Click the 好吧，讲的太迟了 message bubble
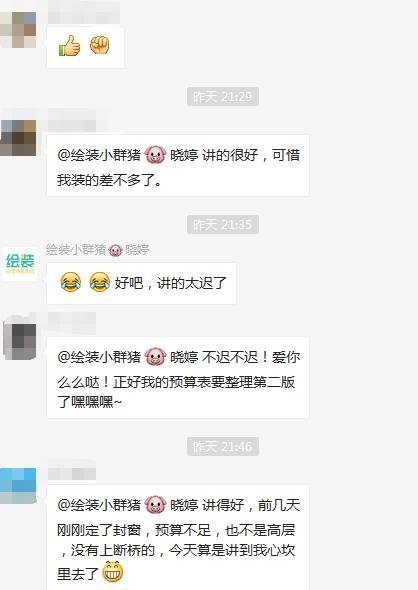The width and height of the screenshot is (418, 590). point(141,283)
